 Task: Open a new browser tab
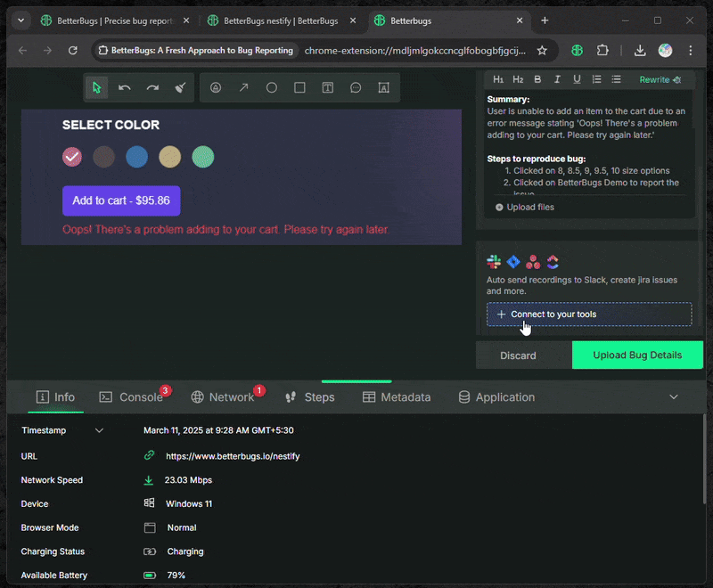[x=545, y=20]
